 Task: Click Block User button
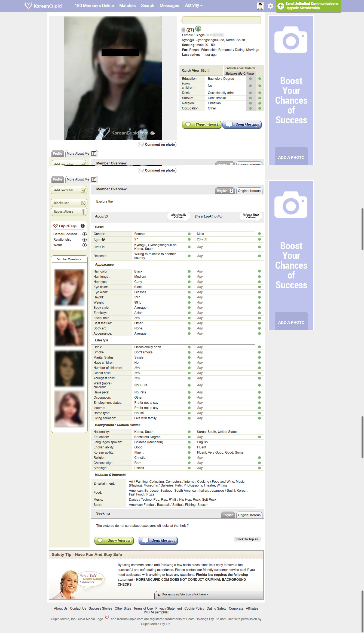pos(69,203)
